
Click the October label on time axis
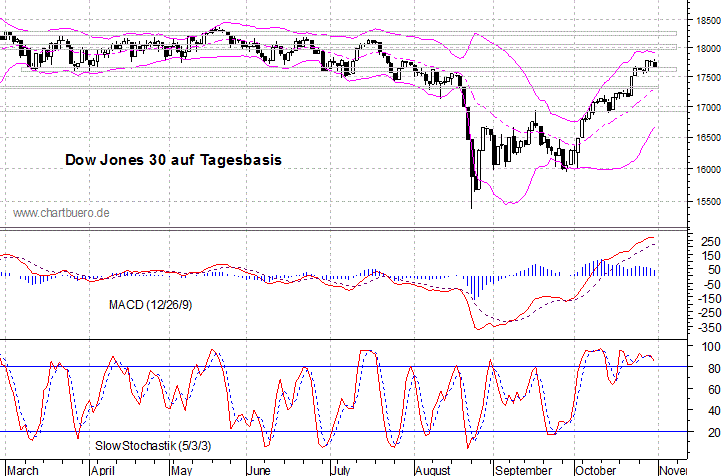click(595, 470)
